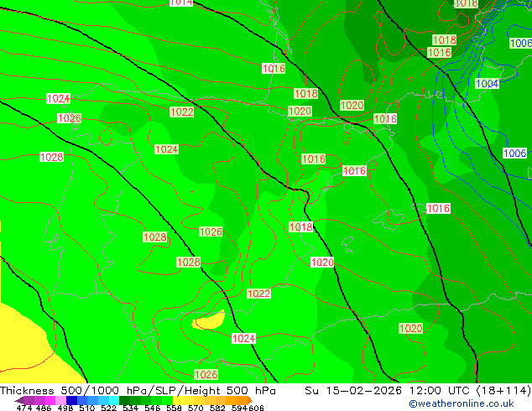532x411 pixels.
Task: Click the blue '1004' isobar label
Action: click(488, 83)
